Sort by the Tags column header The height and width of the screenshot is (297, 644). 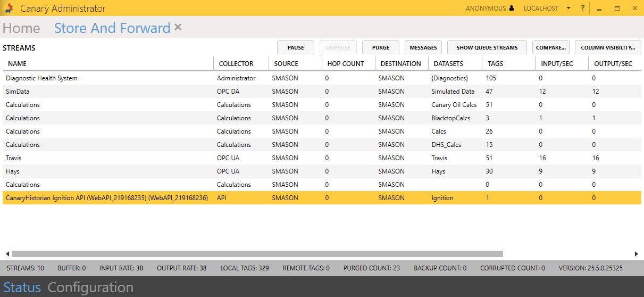[x=495, y=63]
